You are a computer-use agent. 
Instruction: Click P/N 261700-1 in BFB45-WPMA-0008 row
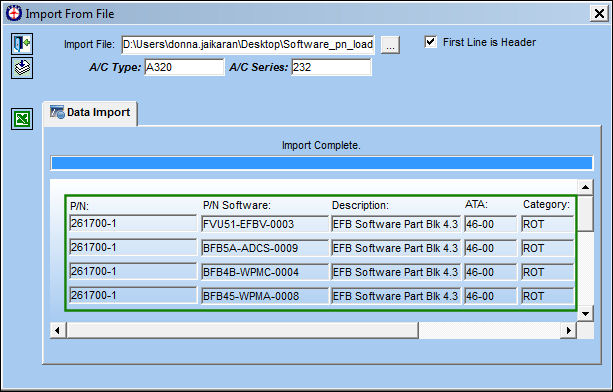pyautogui.click(x=133, y=295)
